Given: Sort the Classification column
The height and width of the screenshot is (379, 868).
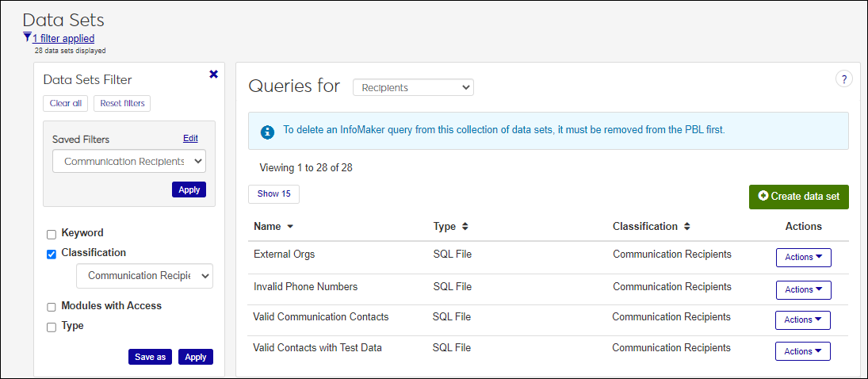Looking at the screenshot, I should point(687,227).
